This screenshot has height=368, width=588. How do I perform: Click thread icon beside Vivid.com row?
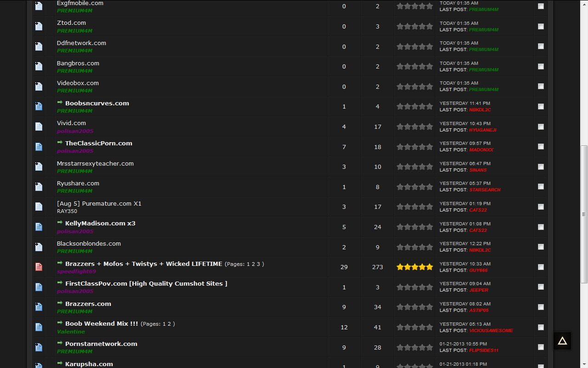tap(39, 126)
